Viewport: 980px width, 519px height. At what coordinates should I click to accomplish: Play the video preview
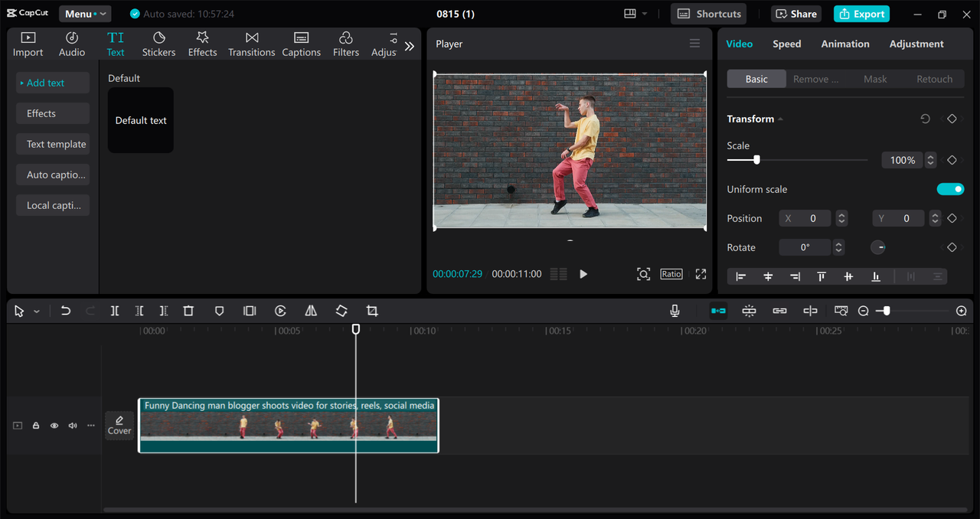point(583,274)
